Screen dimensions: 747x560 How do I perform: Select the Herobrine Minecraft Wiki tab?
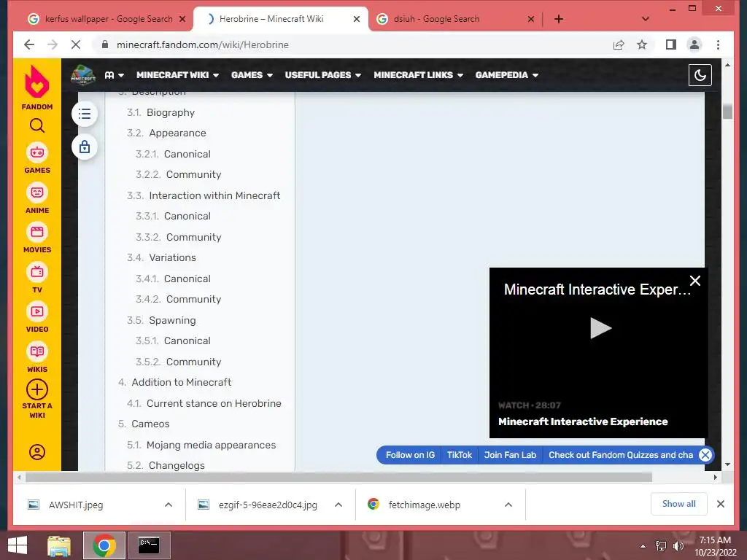281,19
